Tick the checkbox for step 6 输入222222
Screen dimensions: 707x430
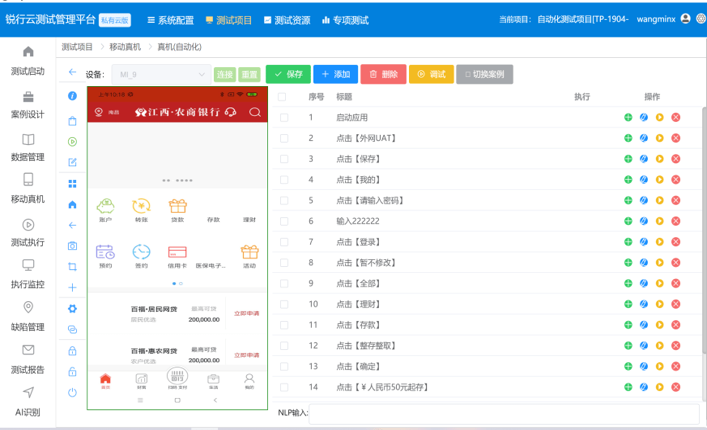(283, 221)
